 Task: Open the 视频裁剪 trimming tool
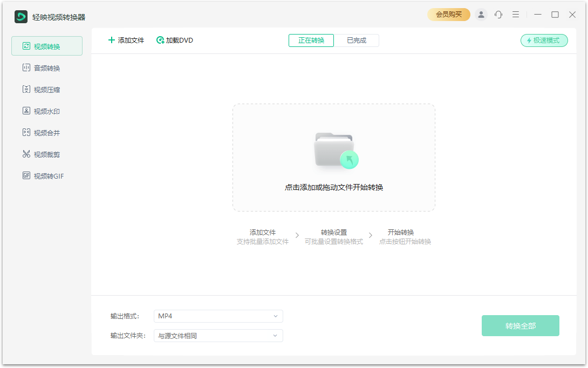(47, 154)
